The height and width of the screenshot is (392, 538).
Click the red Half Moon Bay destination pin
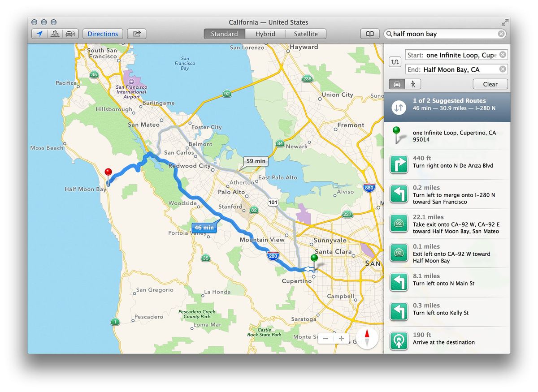(108, 172)
